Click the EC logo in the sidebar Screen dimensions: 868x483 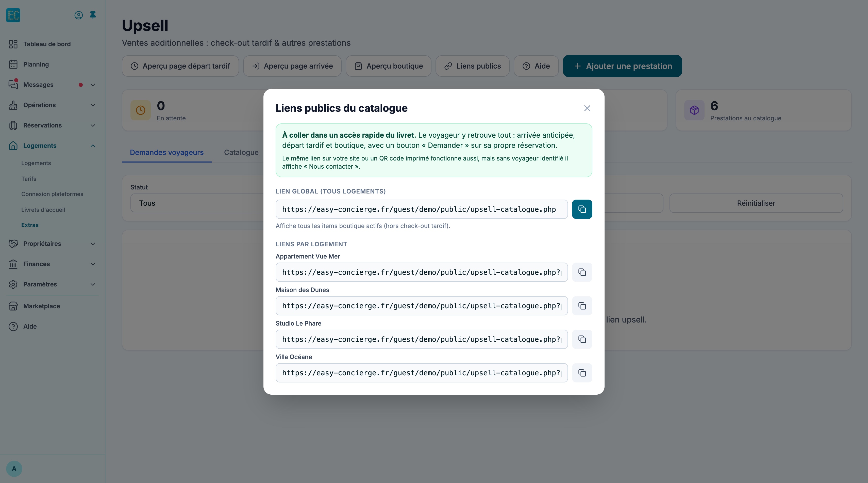(13, 15)
